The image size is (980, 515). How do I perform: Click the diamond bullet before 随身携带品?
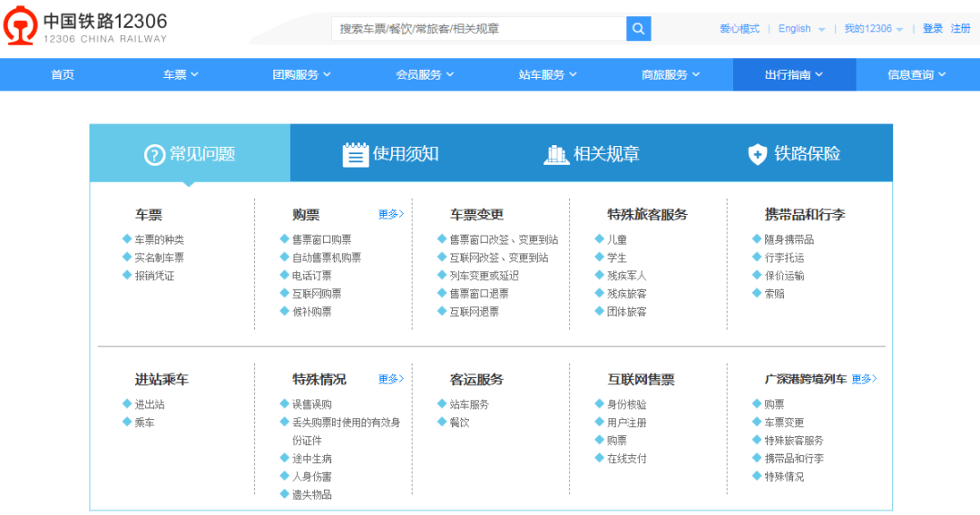[757, 239]
